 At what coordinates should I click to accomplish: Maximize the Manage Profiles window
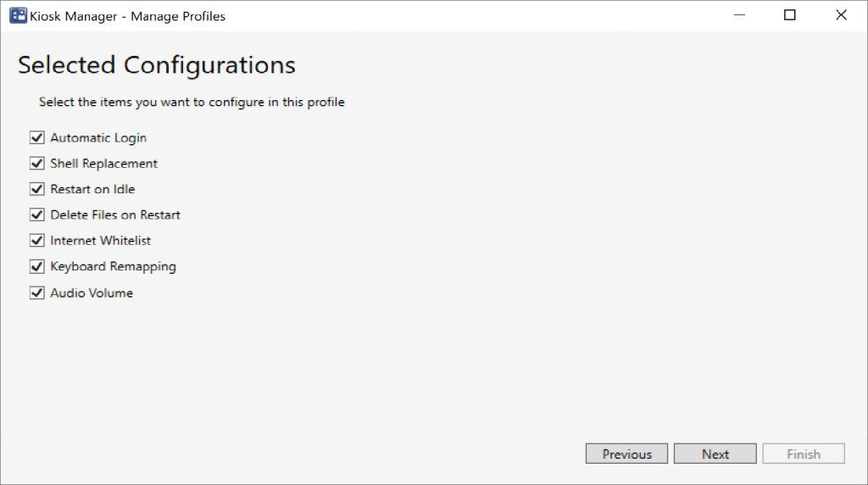pyautogui.click(x=790, y=15)
